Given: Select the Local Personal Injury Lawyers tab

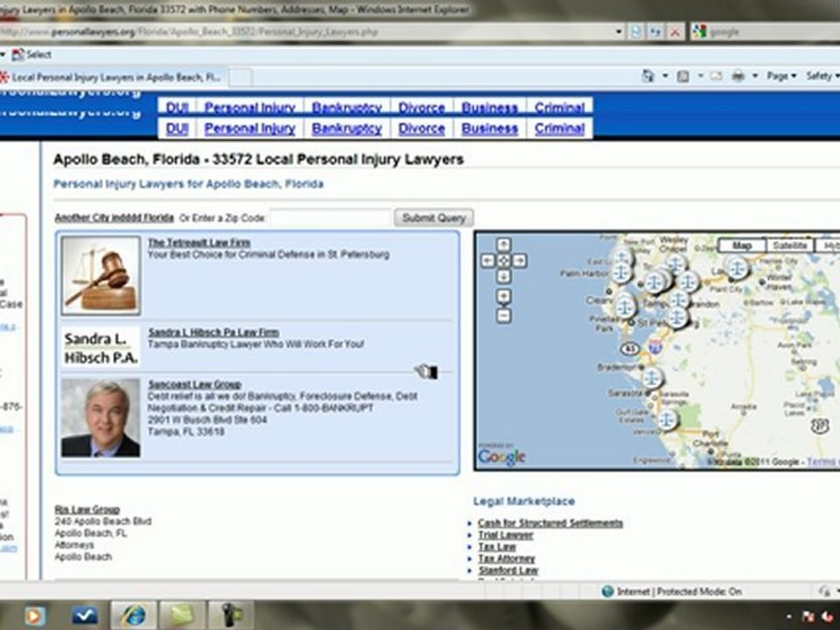Looking at the screenshot, I should tap(114, 77).
